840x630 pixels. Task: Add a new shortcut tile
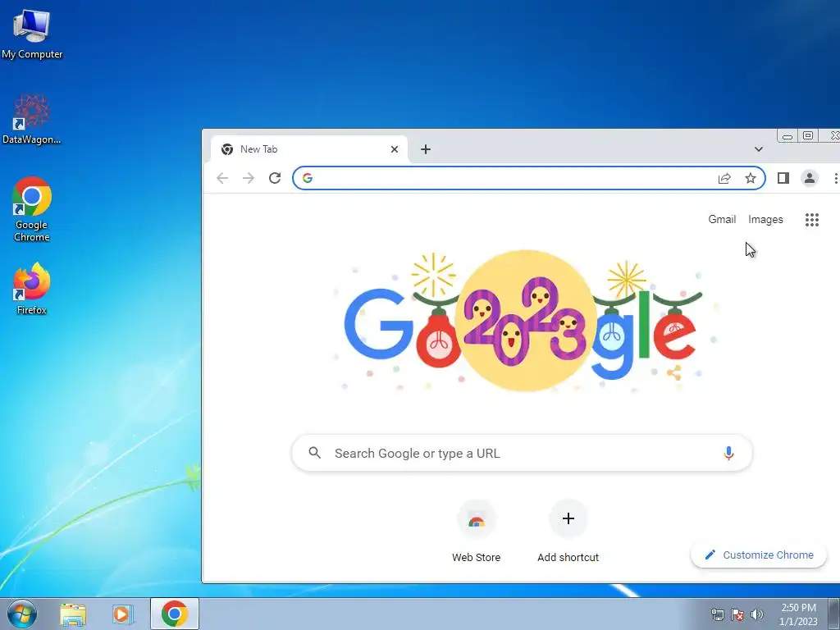click(568, 532)
